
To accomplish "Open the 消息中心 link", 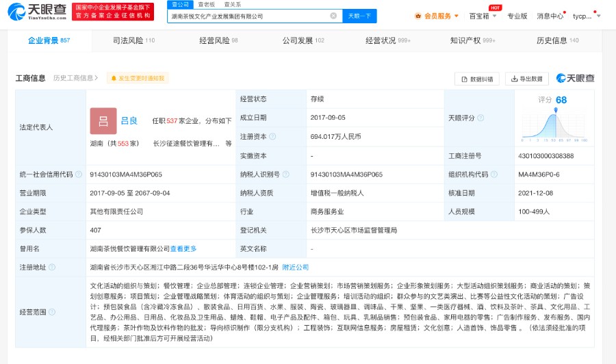I will [x=550, y=16].
